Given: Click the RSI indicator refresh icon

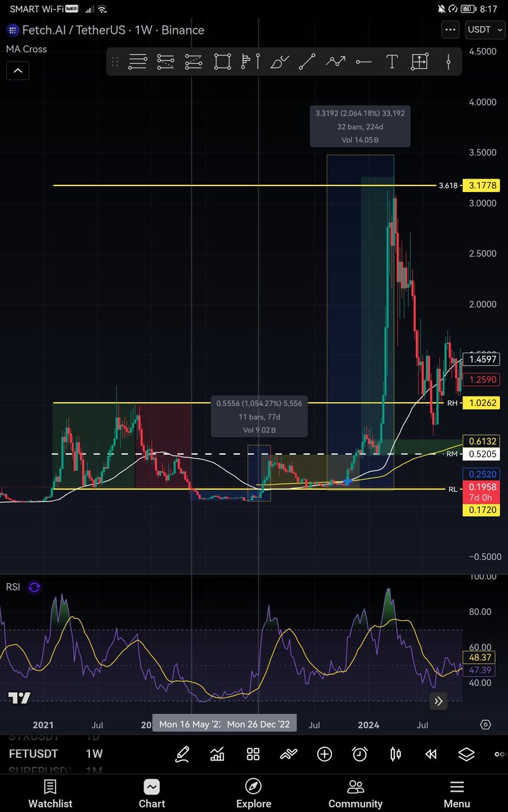Looking at the screenshot, I should point(34,587).
